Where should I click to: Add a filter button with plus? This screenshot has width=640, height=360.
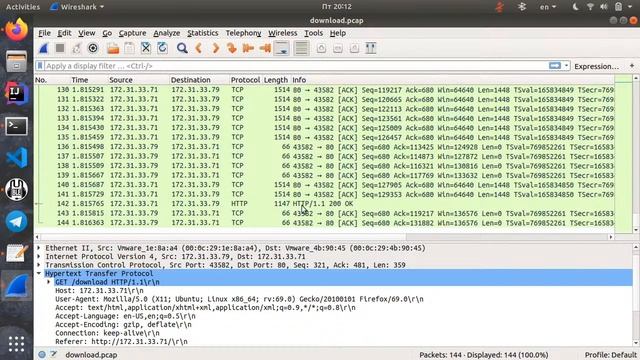click(632, 66)
